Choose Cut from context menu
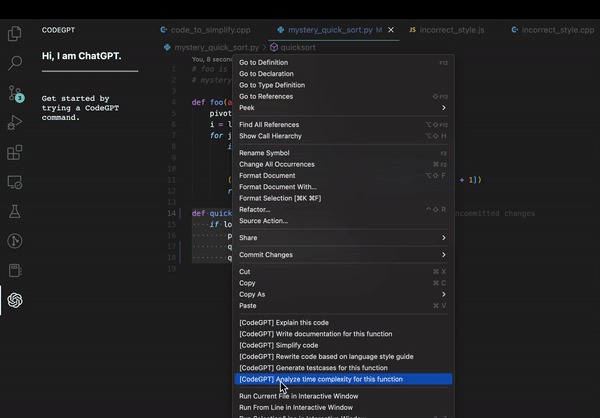This screenshot has height=418, width=600. pyautogui.click(x=343, y=271)
